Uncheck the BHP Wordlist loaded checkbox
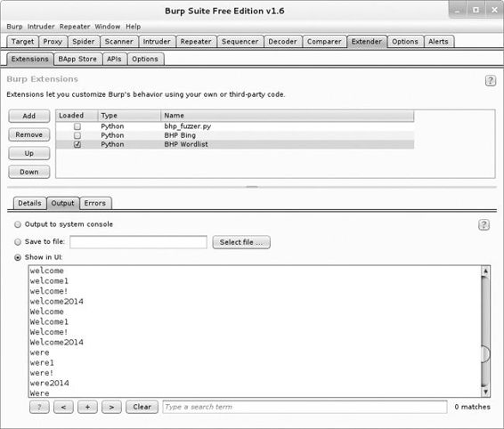This screenshot has width=504, height=429. coord(77,144)
